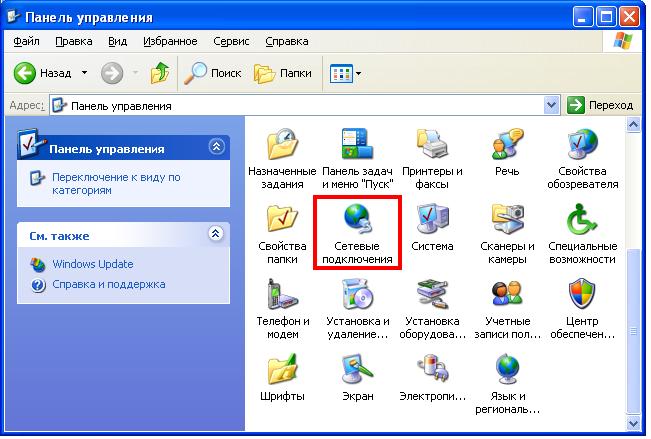651x439 pixels.
Task: Open Свойства папки
Action: 282,234
